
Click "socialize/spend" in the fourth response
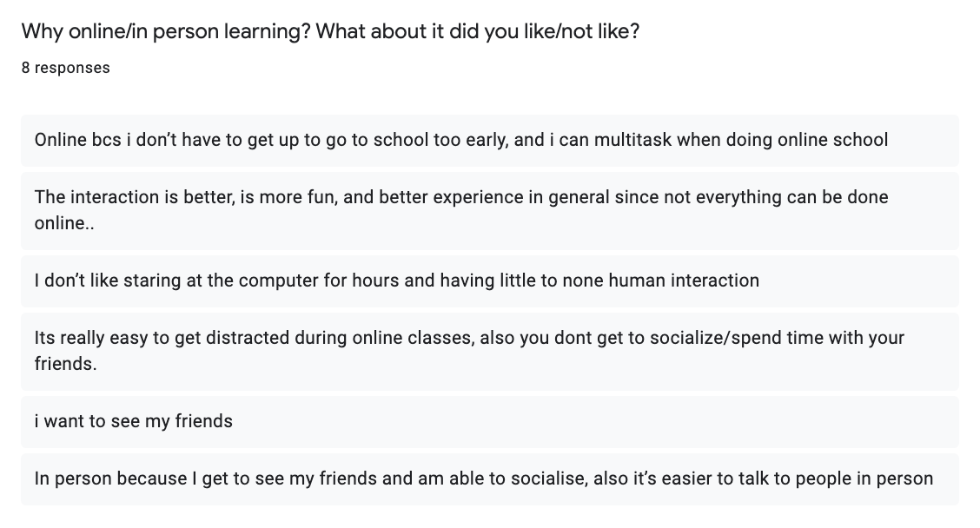685,338
